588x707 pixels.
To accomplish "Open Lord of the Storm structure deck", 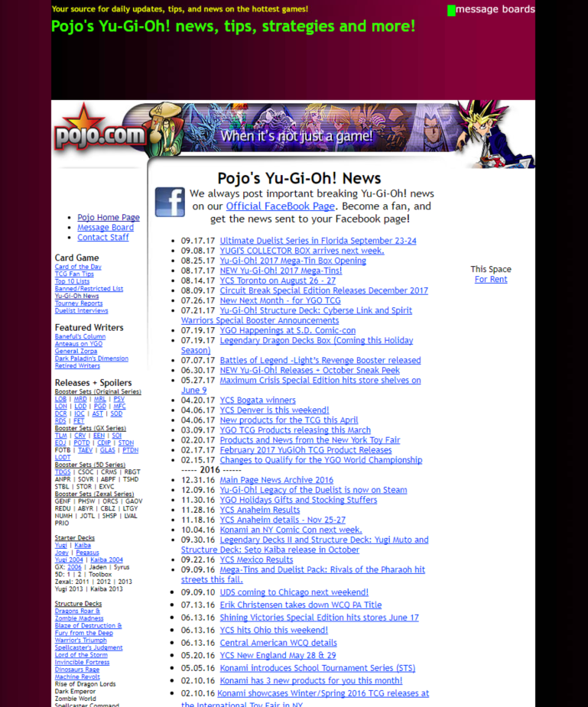I will [x=81, y=654].
